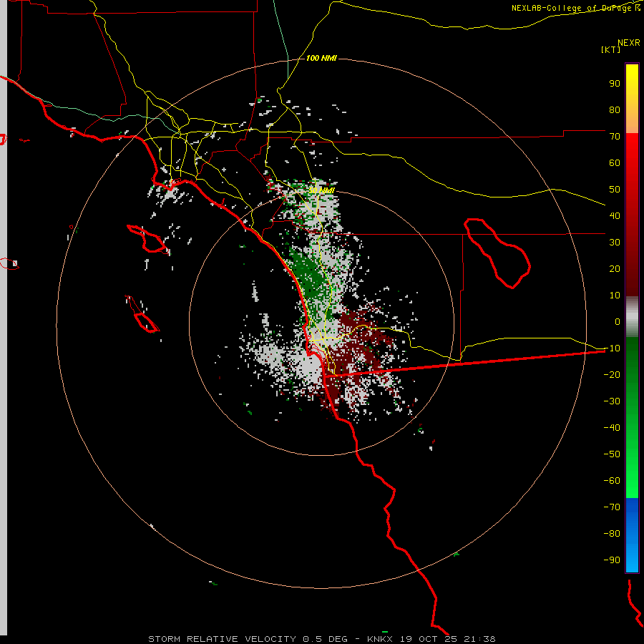This screenshot has width=644, height=644.
Task: Click the 0.5 DEG elevation text
Action: coord(326,639)
